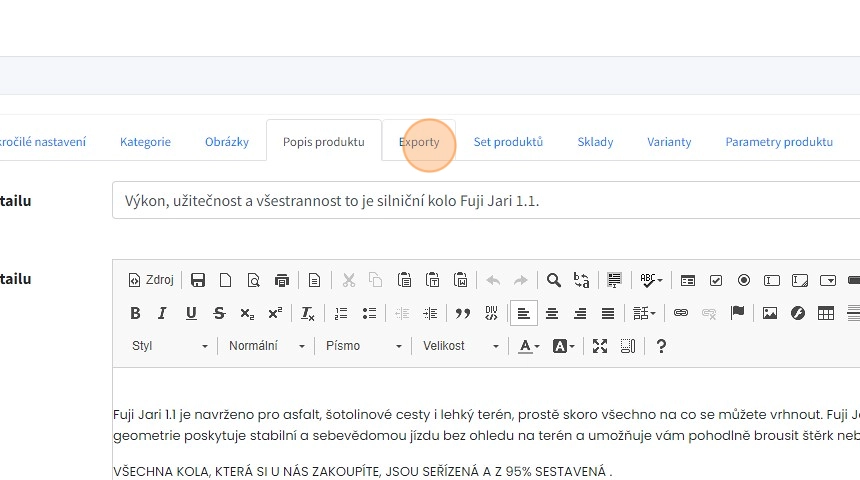
Task: Click the Zdroj (source) button
Action: point(151,280)
